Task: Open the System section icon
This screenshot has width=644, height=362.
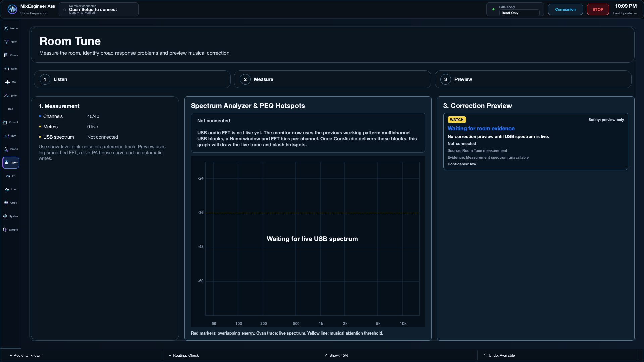Action: 5,216
